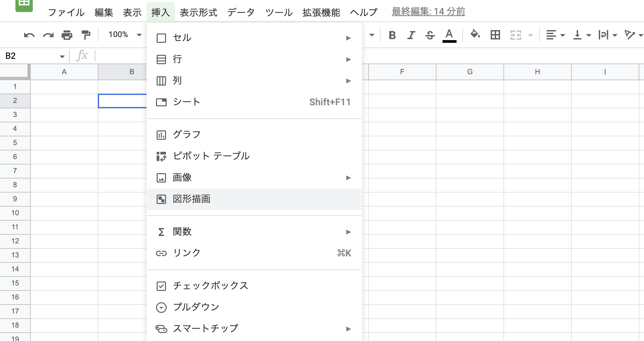Open the print dialog via the printer icon
644x341 pixels.
click(x=67, y=34)
